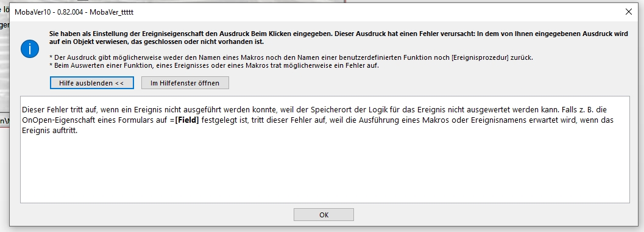Confirm the error with OK
The height and width of the screenshot is (232, 644).
[x=324, y=215]
